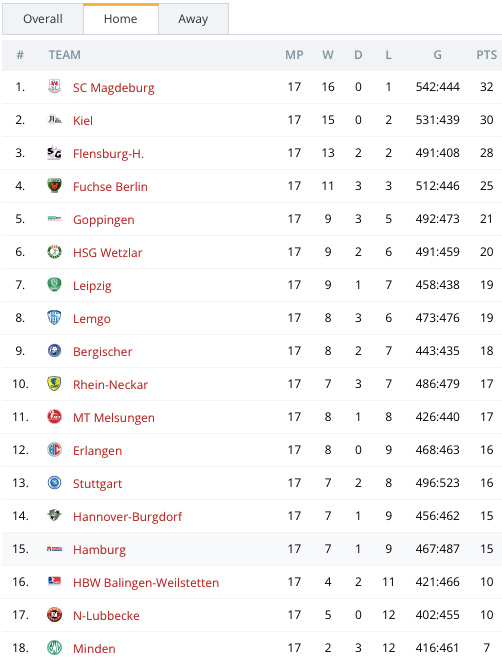The image size is (502, 664).
Task: Select the Home standings tab
Action: (x=121, y=19)
